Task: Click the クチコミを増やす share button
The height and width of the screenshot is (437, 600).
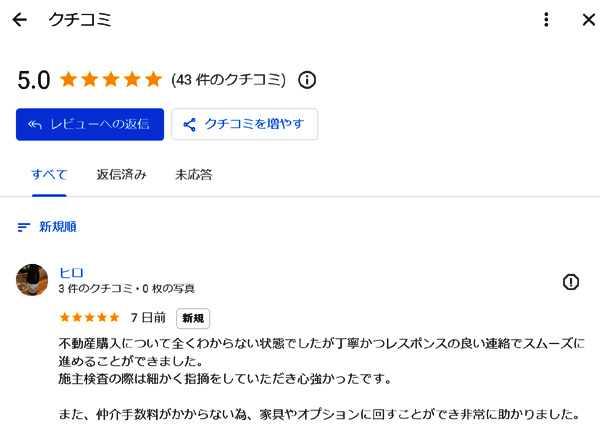Action: tap(245, 124)
